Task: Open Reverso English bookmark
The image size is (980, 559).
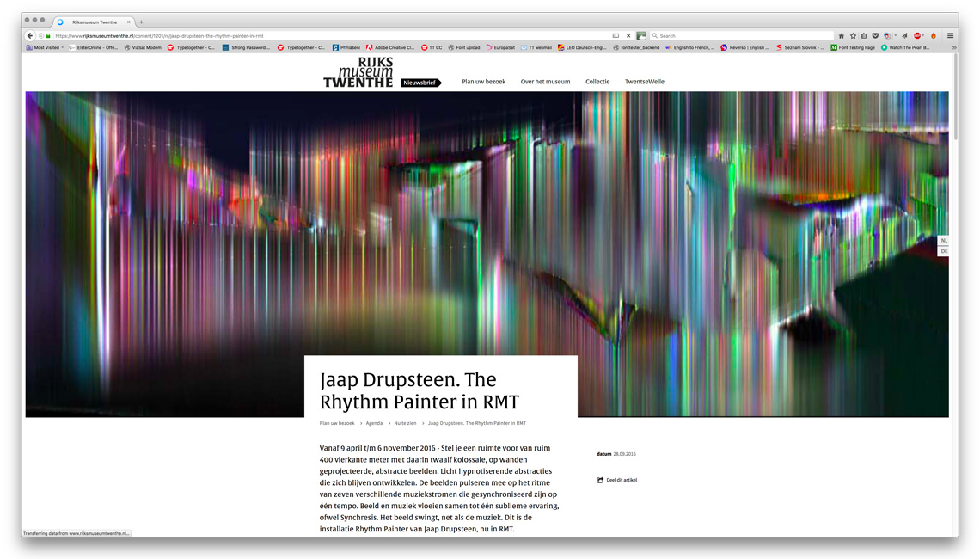Action: pyautogui.click(x=745, y=47)
